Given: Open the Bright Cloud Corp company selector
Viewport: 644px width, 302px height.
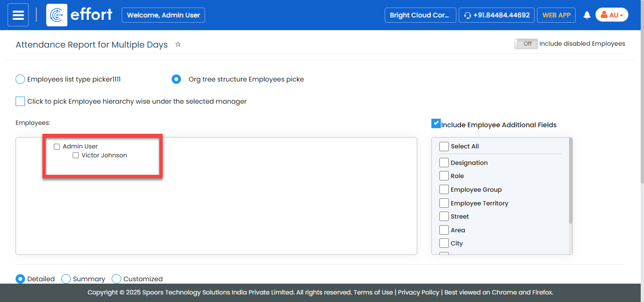Looking at the screenshot, I should 420,15.
